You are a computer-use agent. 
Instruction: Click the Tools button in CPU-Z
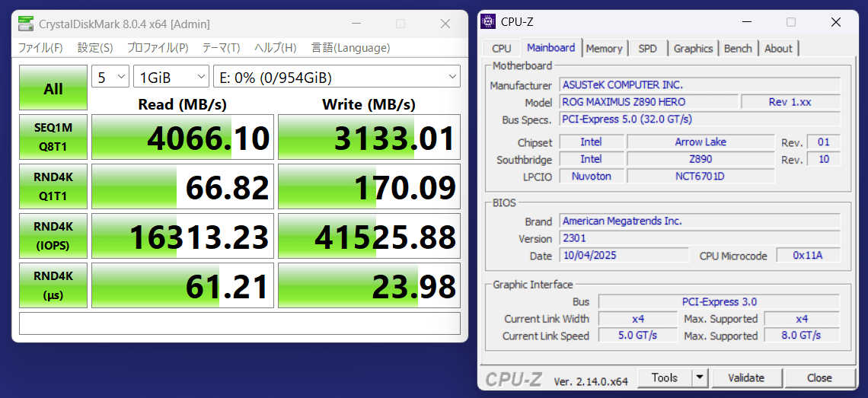click(664, 377)
